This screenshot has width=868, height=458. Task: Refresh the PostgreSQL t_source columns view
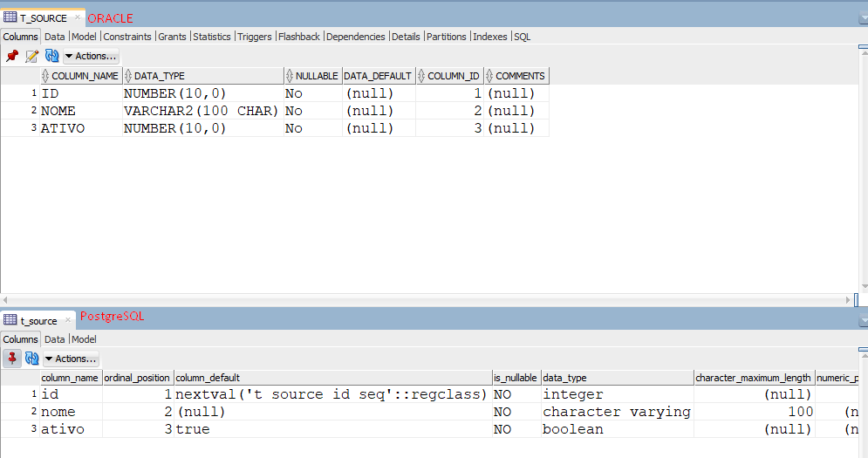coord(32,359)
